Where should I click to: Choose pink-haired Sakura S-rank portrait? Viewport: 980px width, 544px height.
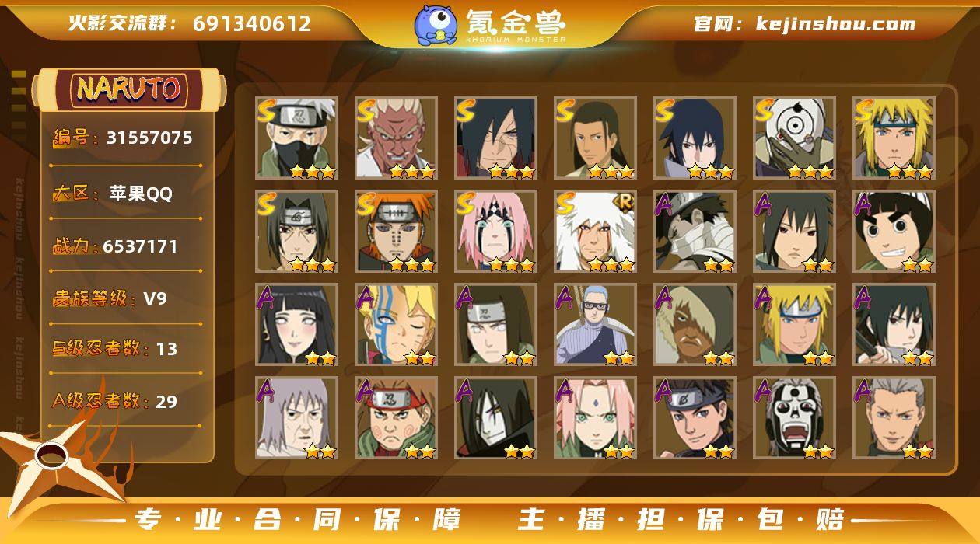495,232
